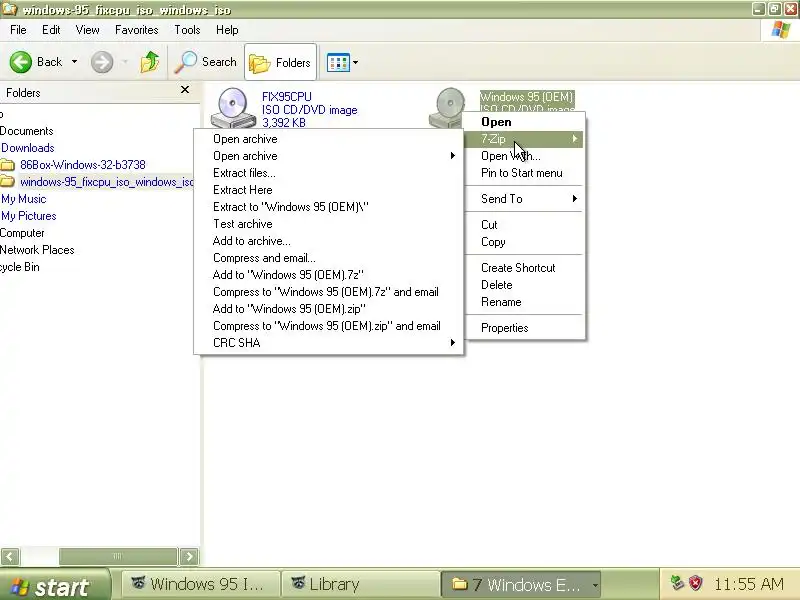Viewport: 800px width, 600px height.
Task: Open the Help menu
Action: pos(227,30)
